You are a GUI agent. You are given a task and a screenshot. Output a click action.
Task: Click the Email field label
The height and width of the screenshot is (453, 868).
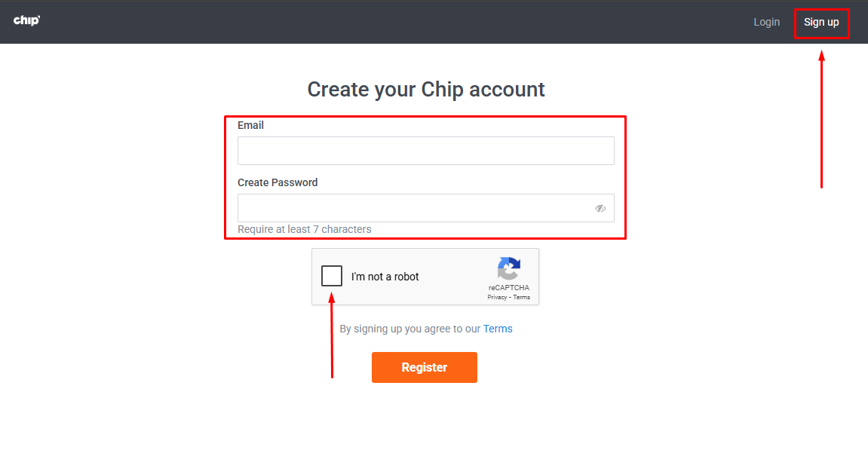pyautogui.click(x=251, y=125)
